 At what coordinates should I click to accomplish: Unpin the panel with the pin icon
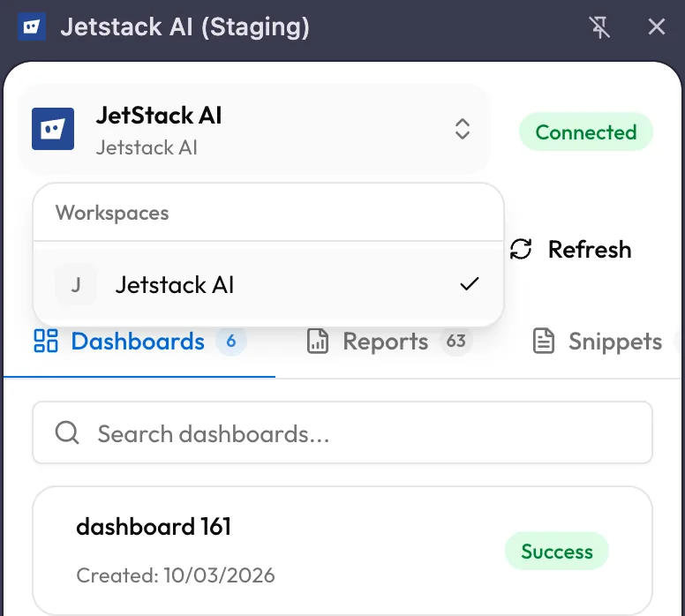coord(599,27)
